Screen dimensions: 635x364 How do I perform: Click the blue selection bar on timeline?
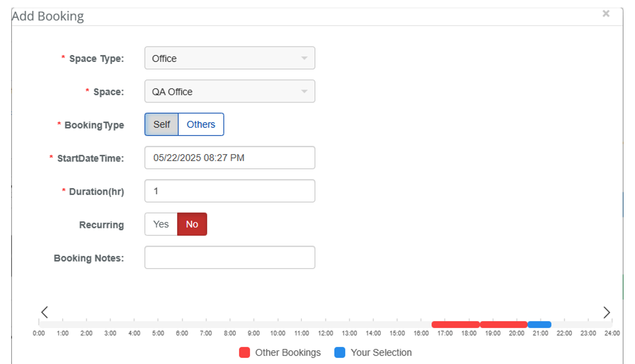(x=539, y=325)
